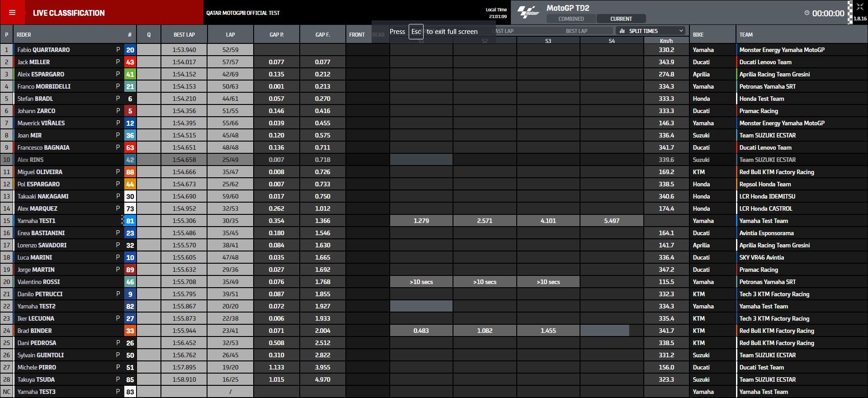
Task: Click the MotoGP logo
Action: coord(528,12)
